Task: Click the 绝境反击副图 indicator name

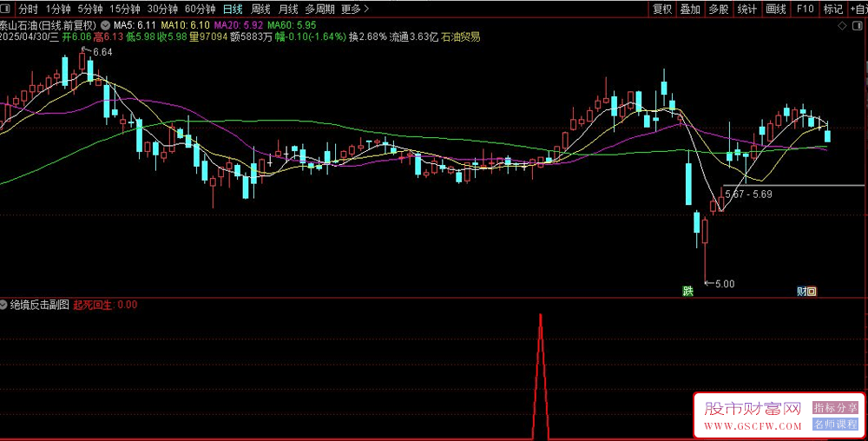Action: 40,305
